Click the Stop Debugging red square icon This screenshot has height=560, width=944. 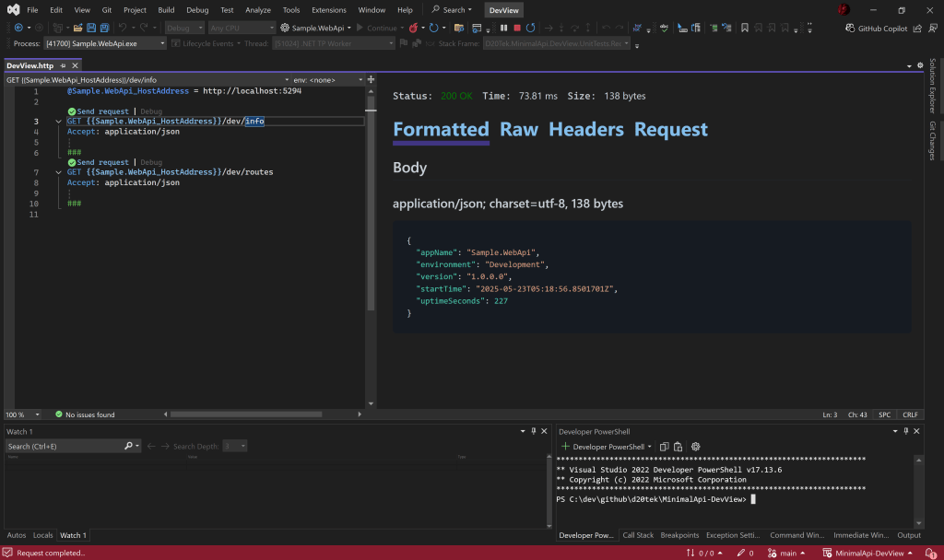click(x=517, y=28)
